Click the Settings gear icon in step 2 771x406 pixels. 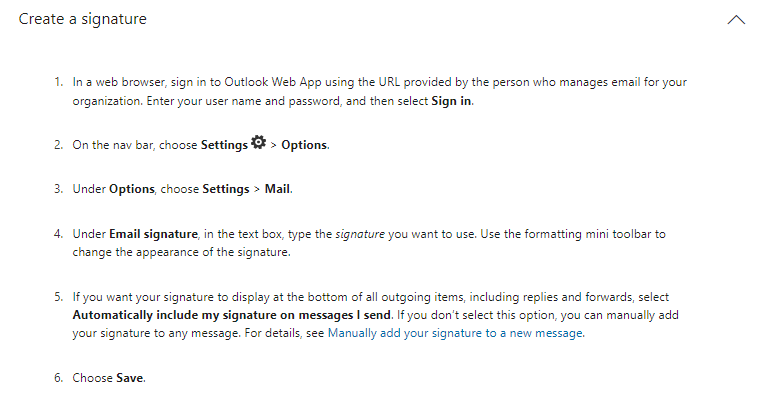point(258,144)
